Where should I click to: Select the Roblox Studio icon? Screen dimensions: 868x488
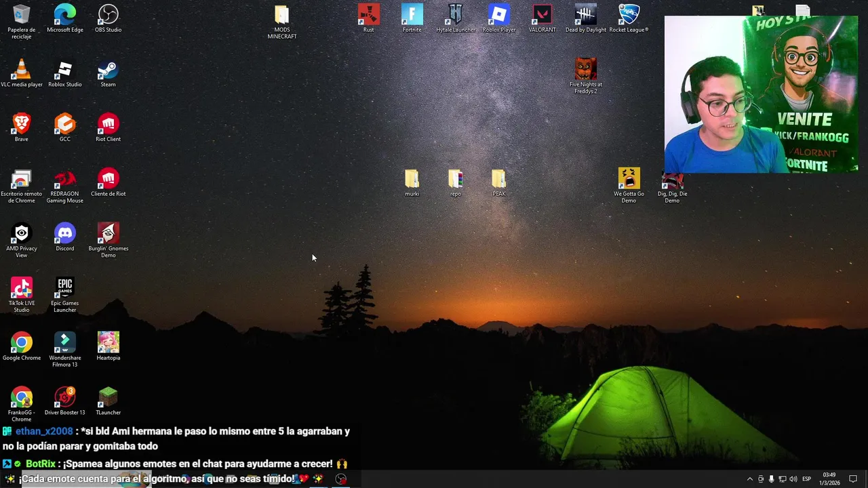[65, 73]
